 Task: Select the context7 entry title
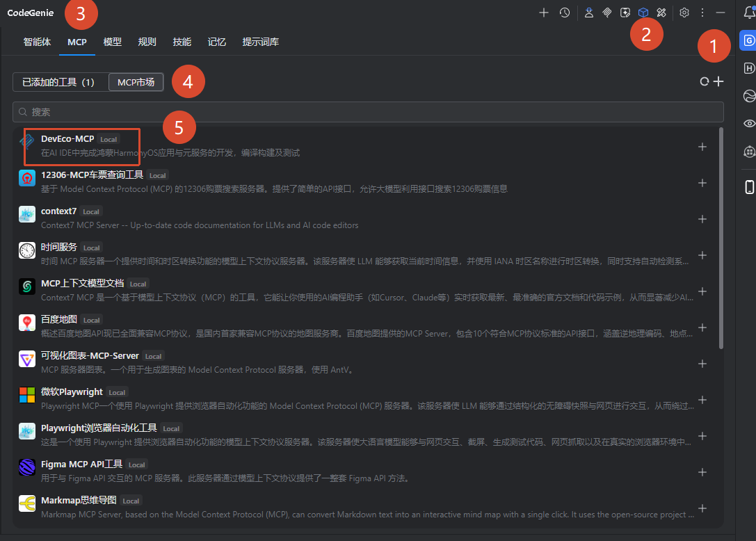tap(59, 211)
